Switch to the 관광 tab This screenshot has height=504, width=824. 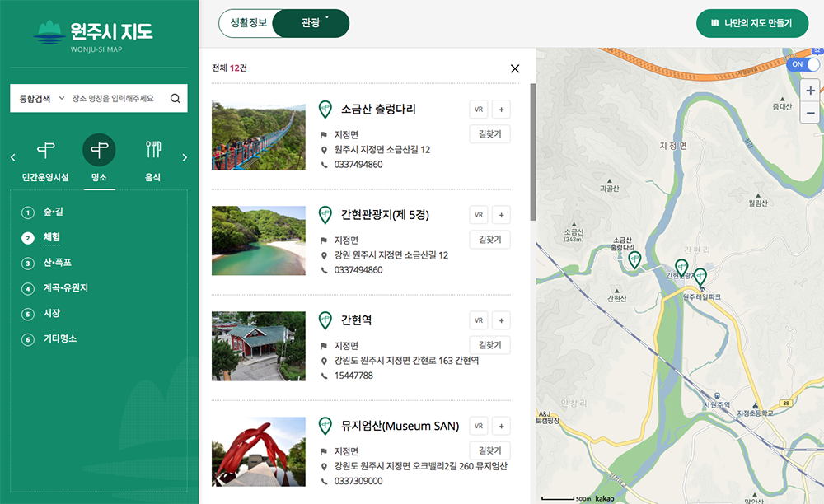[x=311, y=22]
